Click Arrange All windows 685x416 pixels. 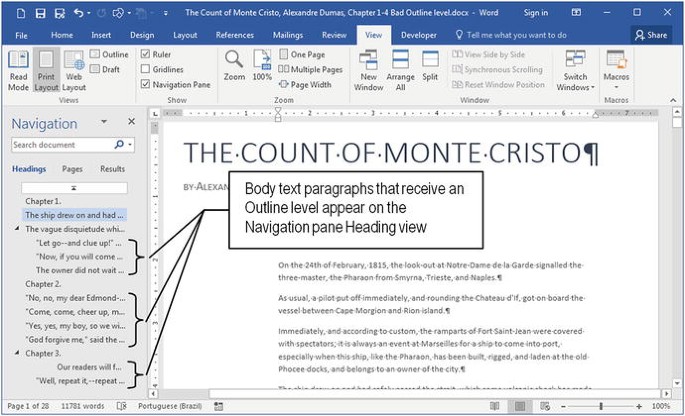[x=400, y=70]
